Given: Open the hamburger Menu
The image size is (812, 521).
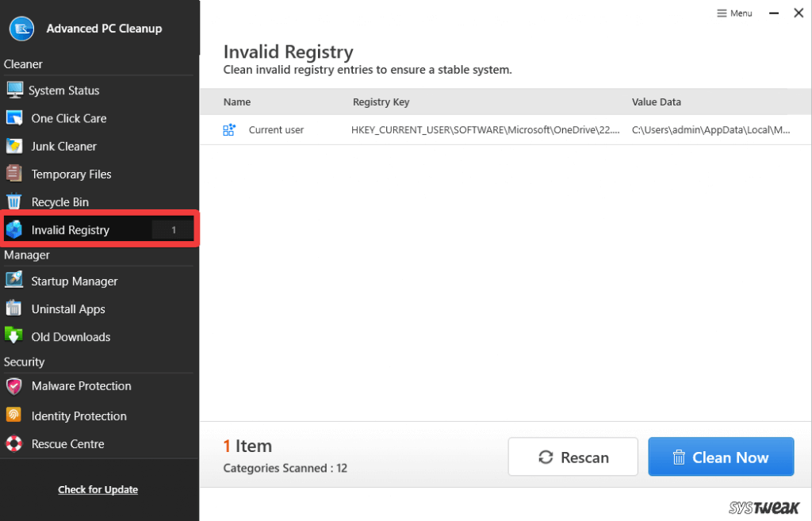Looking at the screenshot, I should (734, 13).
